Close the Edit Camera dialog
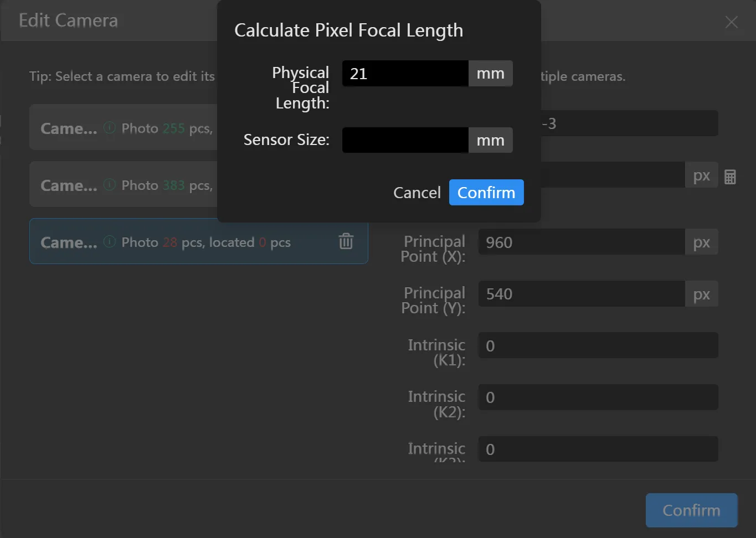The width and height of the screenshot is (756, 538). click(731, 22)
